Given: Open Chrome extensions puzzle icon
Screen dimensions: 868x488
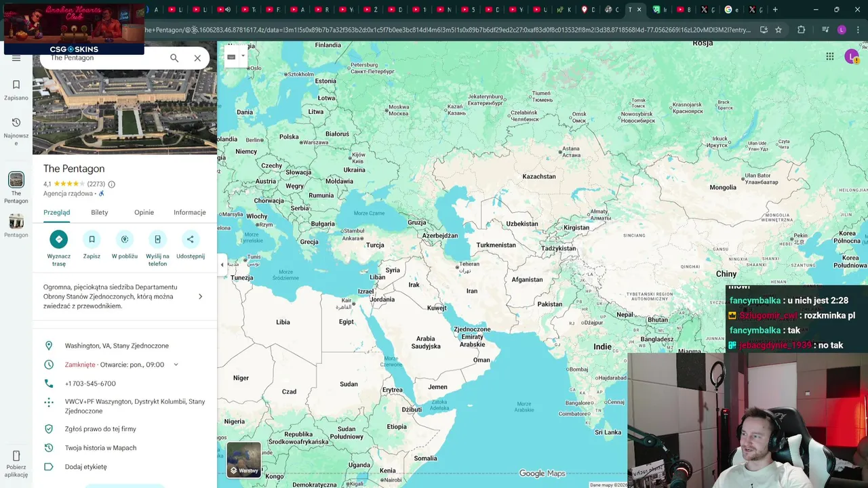Looking at the screenshot, I should pos(802,30).
